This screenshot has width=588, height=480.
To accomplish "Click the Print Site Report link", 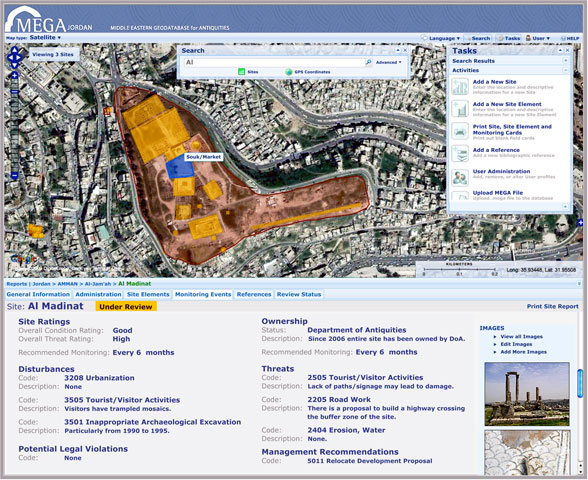I will pyautogui.click(x=552, y=306).
